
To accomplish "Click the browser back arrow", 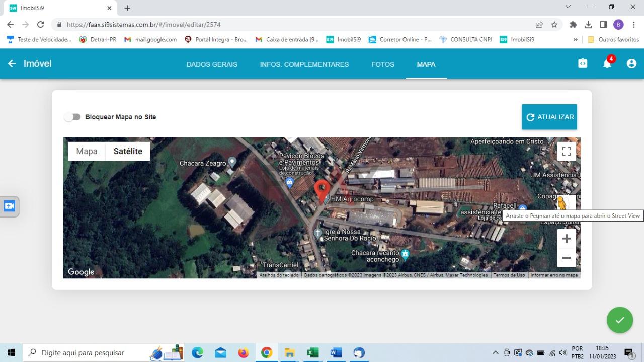I will coord(10,24).
